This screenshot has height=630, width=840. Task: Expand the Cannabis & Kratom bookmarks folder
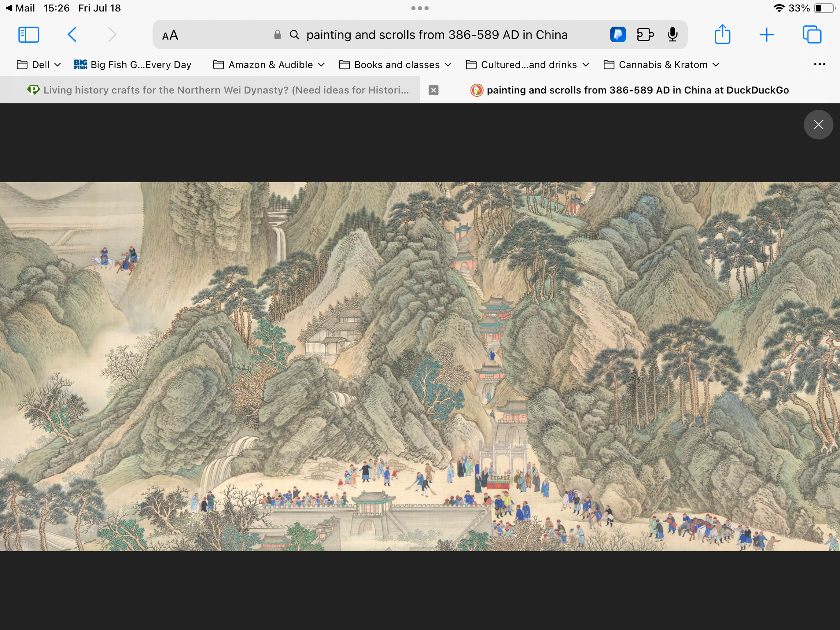pyautogui.click(x=662, y=65)
